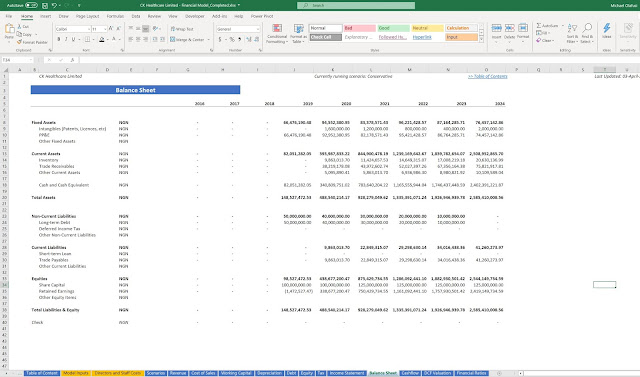Switch to the Model Inputs sheet tab
The height and width of the screenshot is (377, 640).
[76, 373]
